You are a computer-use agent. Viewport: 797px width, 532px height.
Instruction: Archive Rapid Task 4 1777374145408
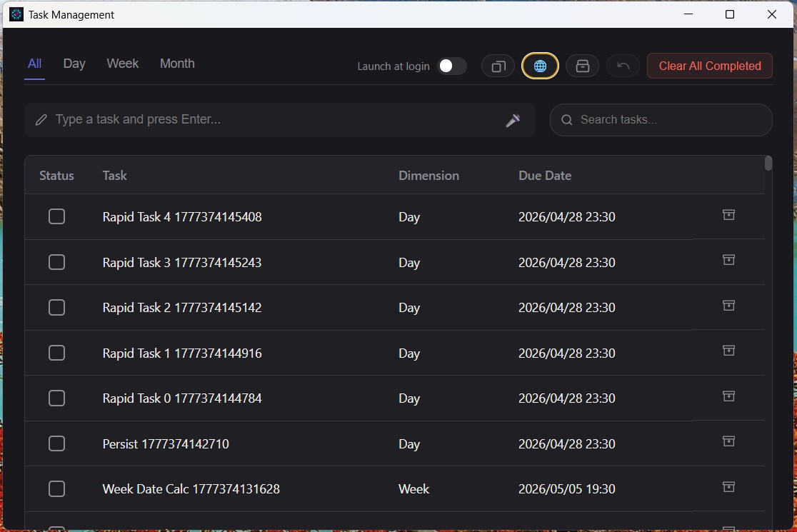(728, 215)
